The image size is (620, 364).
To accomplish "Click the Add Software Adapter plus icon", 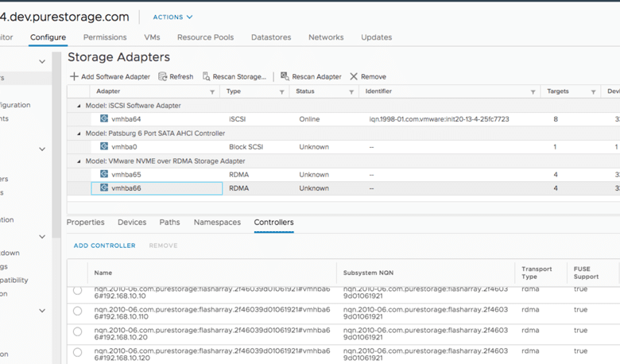I will 74,76.
